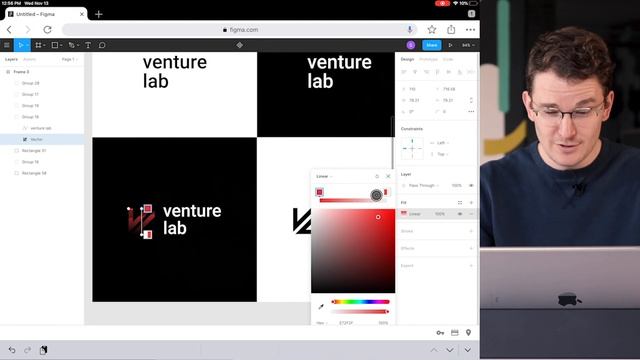
Task: Open vertical constraint Top dropdown
Action: click(443, 154)
